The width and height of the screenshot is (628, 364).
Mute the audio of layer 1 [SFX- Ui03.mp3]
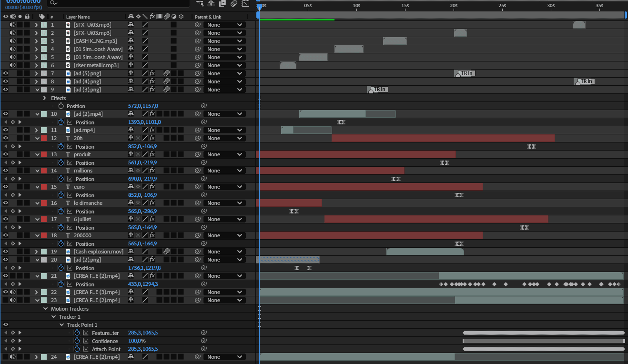tap(13, 25)
